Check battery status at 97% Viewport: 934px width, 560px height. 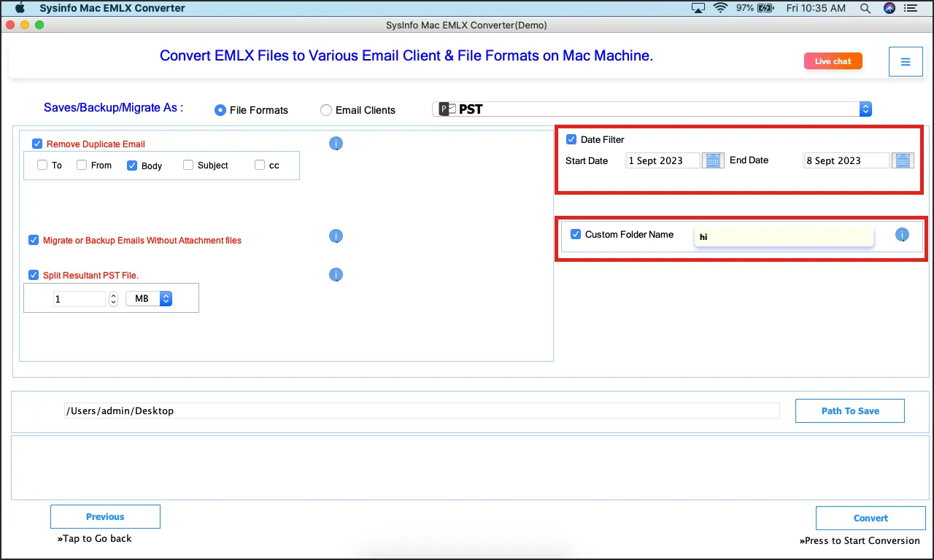point(754,8)
